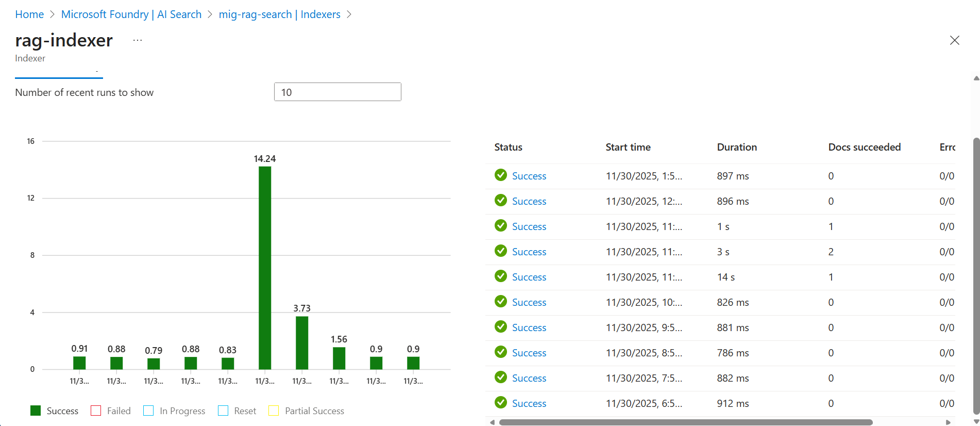This screenshot has height=426, width=980.
Task: Open the Success link for the 896 ms run
Action: click(x=529, y=201)
